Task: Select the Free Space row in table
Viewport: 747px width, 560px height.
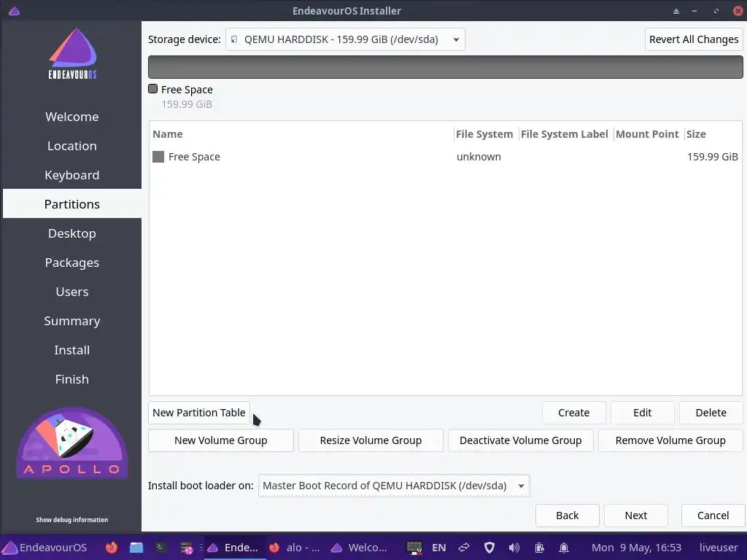Action: coord(445,157)
